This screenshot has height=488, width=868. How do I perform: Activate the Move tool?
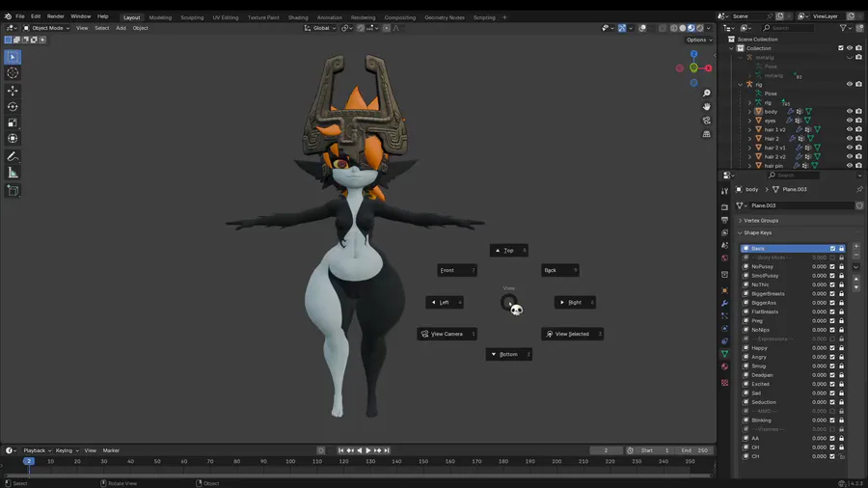point(13,91)
